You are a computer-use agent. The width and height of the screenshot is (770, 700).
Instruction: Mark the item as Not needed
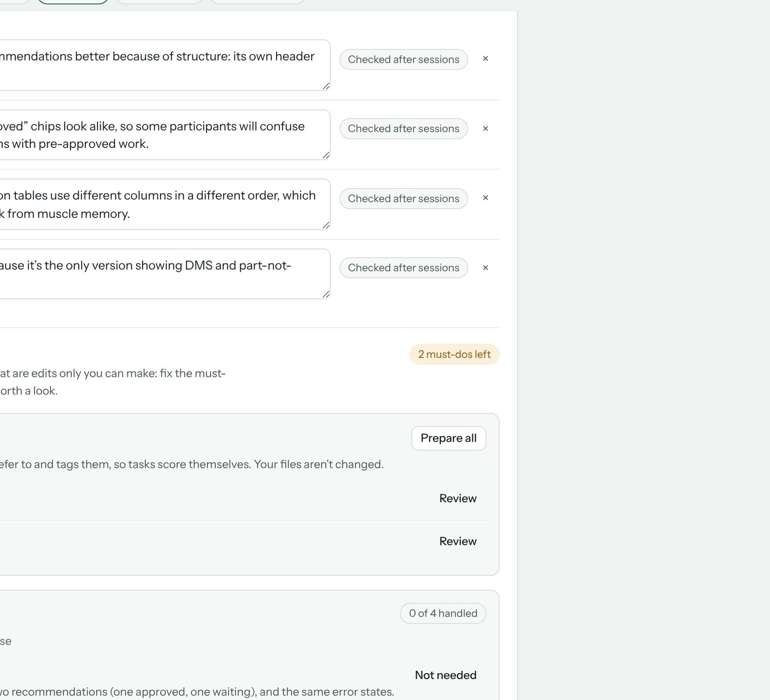click(x=446, y=675)
